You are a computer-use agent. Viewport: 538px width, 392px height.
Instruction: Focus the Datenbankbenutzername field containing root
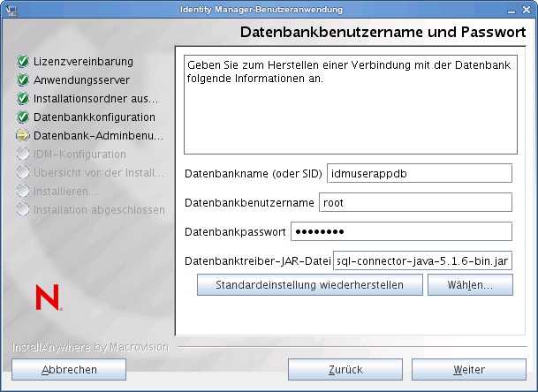(415, 203)
